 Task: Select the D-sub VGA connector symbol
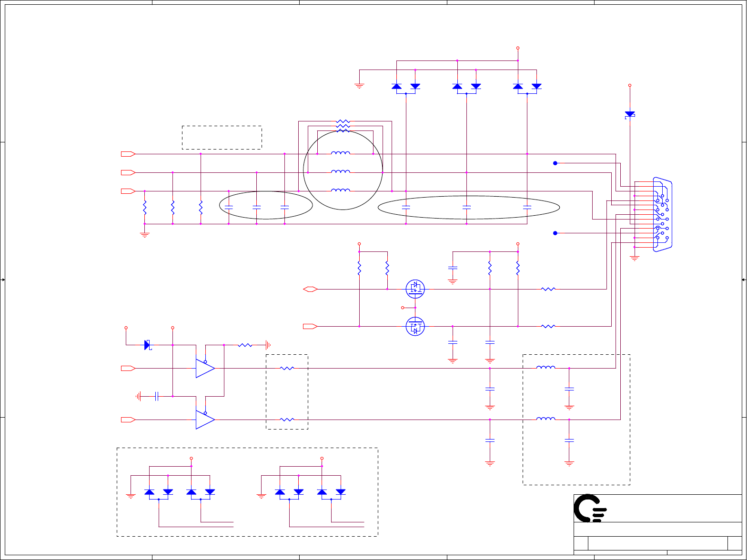662,214
